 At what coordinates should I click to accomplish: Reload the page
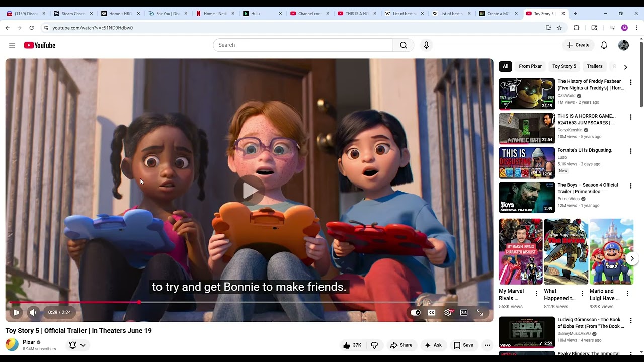31,28
